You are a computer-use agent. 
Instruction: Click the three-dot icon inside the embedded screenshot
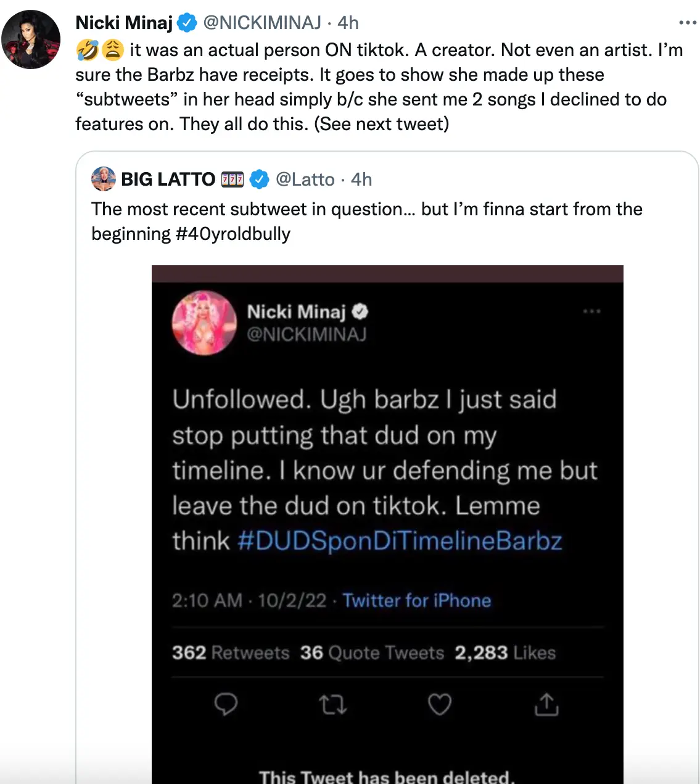(591, 312)
